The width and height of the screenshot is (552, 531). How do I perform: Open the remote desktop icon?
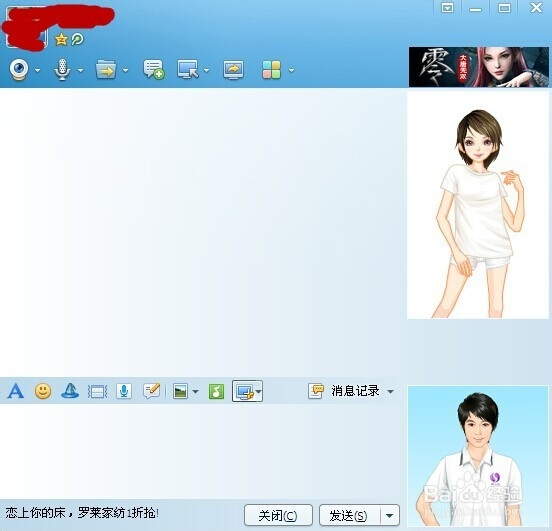[188, 69]
